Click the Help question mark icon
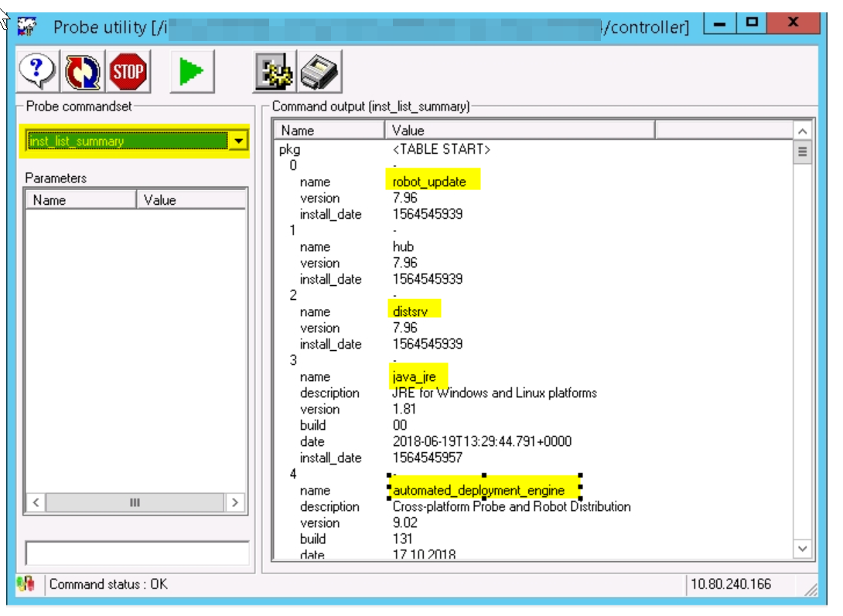This screenshot has width=843, height=616. point(36,73)
